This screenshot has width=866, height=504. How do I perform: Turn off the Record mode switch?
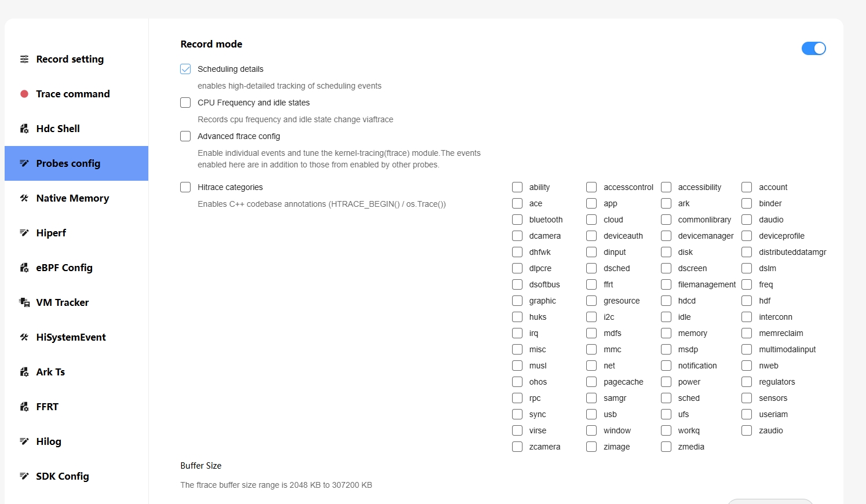[x=813, y=49]
